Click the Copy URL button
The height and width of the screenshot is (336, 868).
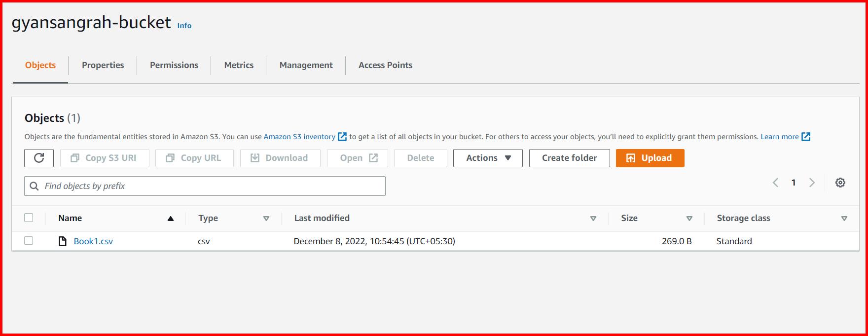click(194, 158)
